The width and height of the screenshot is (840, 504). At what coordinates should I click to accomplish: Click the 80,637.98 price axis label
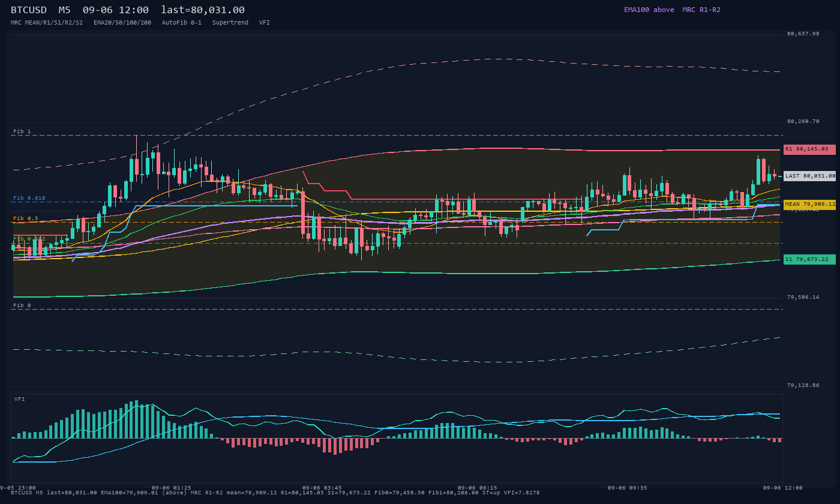point(803,34)
